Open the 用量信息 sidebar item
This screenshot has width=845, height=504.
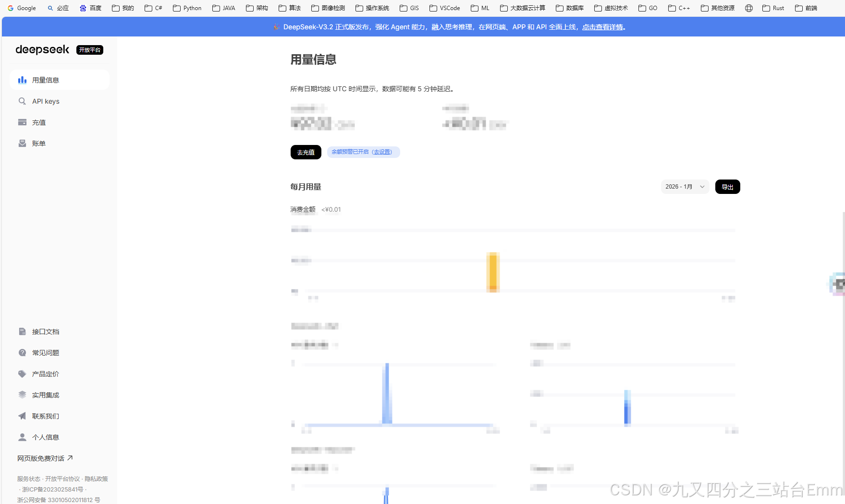pos(60,80)
